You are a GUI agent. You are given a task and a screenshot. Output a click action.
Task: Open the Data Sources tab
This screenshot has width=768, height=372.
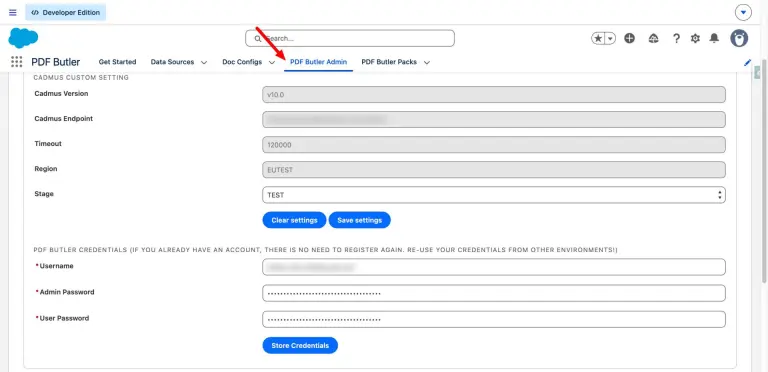(x=172, y=62)
